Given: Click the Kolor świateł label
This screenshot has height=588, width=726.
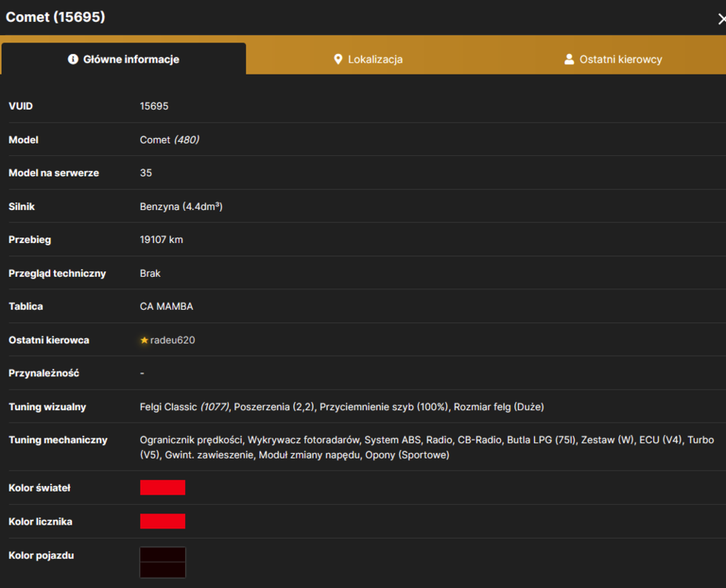Looking at the screenshot, I should coord(39,488).
